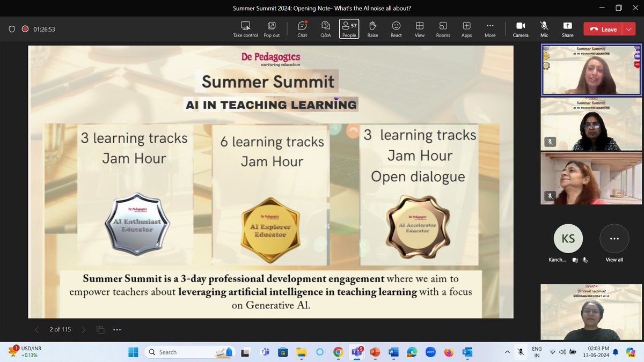Toggle the People panel showing 57 participants
644x362 pixels.
pos(349,28)
